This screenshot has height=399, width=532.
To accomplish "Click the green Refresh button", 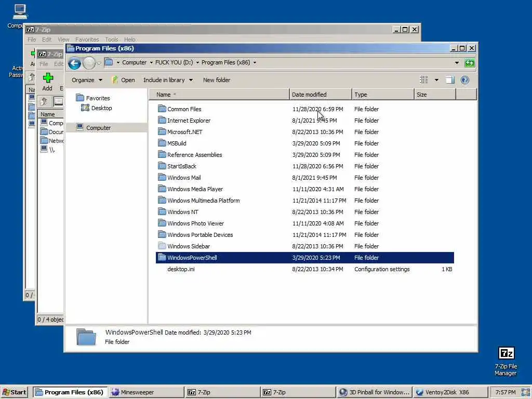I will tap(470, 63).
